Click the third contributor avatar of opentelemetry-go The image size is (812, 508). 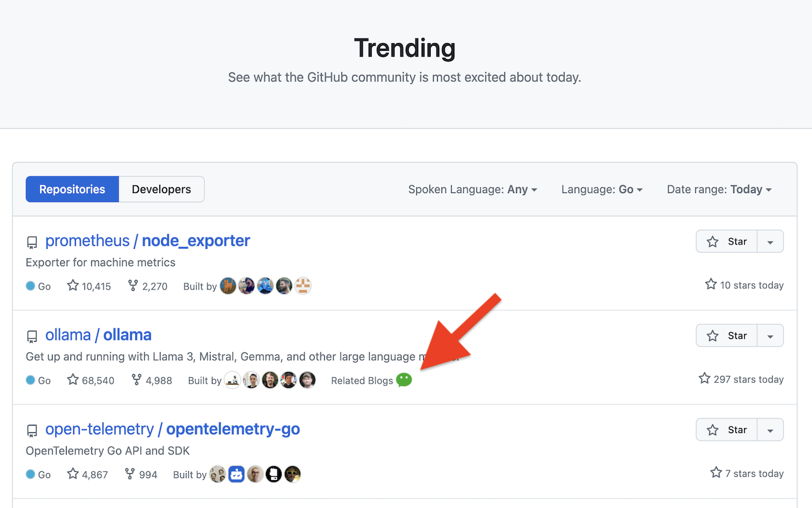point(255,474)
